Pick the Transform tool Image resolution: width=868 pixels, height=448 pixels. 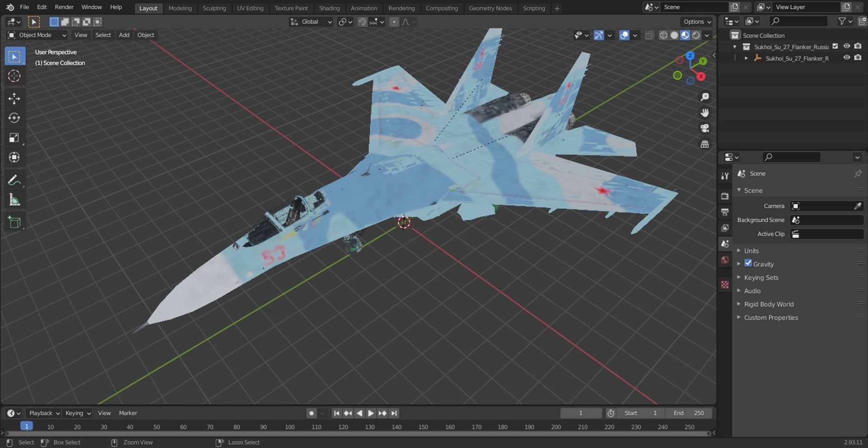14,157
